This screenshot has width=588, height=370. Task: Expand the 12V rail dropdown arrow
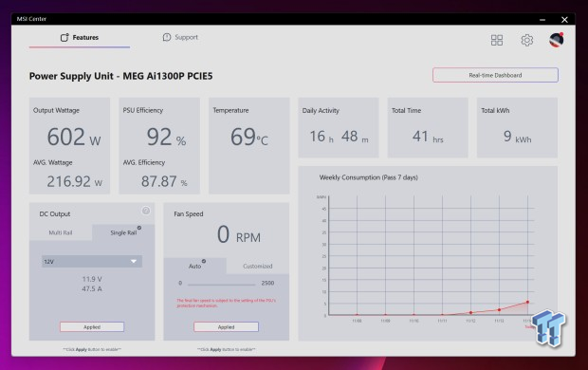click(x=134, y=261)
